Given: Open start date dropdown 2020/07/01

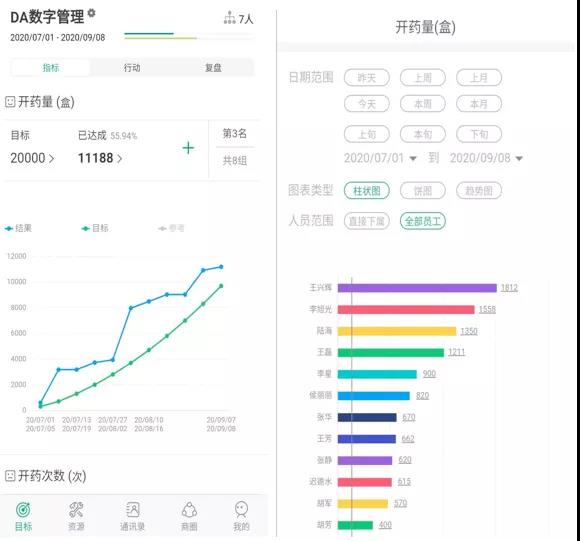Looking at the screenshot, I should click(x=380, y=158).
